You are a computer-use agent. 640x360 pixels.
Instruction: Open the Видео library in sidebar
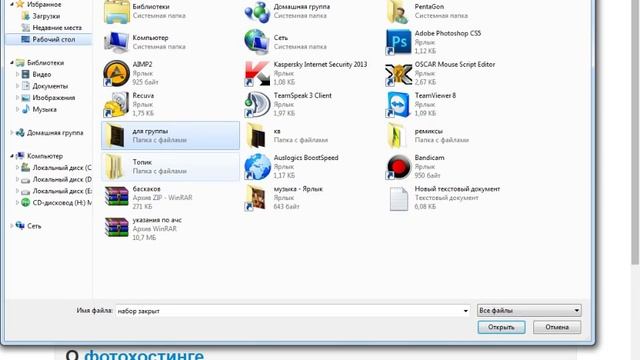(42, 74)
